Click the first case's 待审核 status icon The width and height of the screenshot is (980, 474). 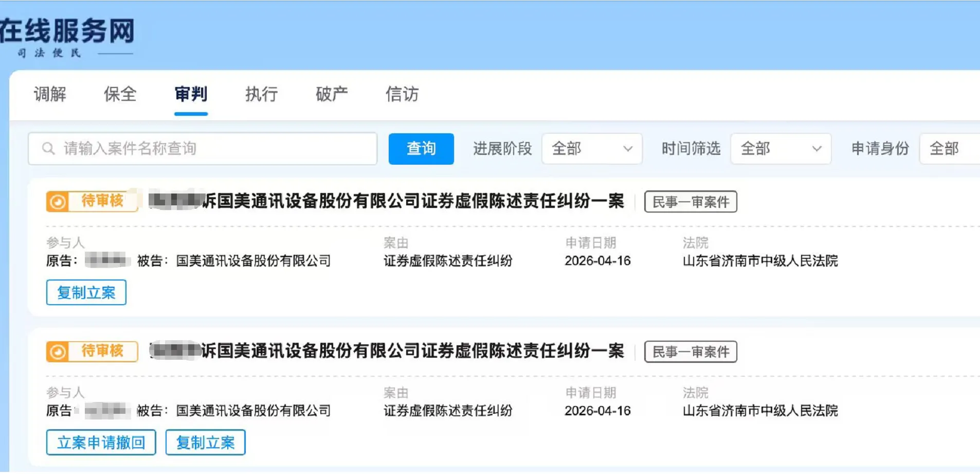coord(58,201)
